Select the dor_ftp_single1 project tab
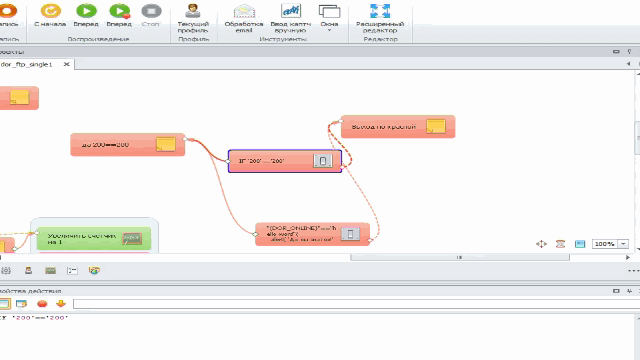Image resolution: width=640 pixels, height=360 pixels. [x=27, y=64]
